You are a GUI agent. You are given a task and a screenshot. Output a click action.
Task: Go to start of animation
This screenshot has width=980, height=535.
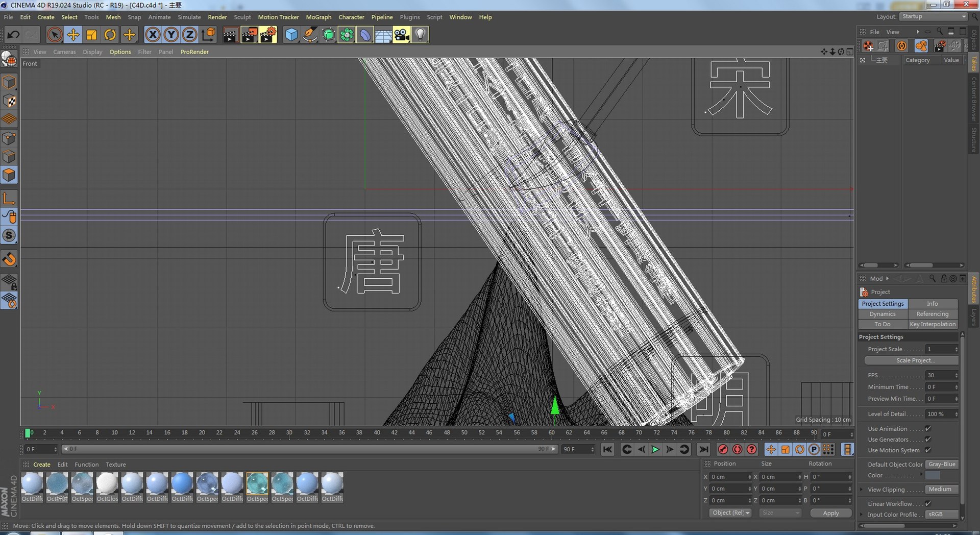(607, 449)
